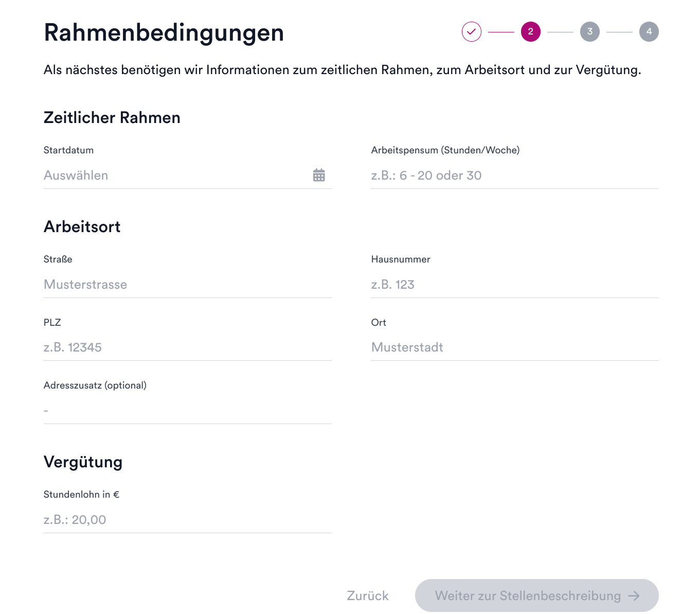Focus the PLZ postal code field
The image size is (700, 614).
[x=187, y=347]
